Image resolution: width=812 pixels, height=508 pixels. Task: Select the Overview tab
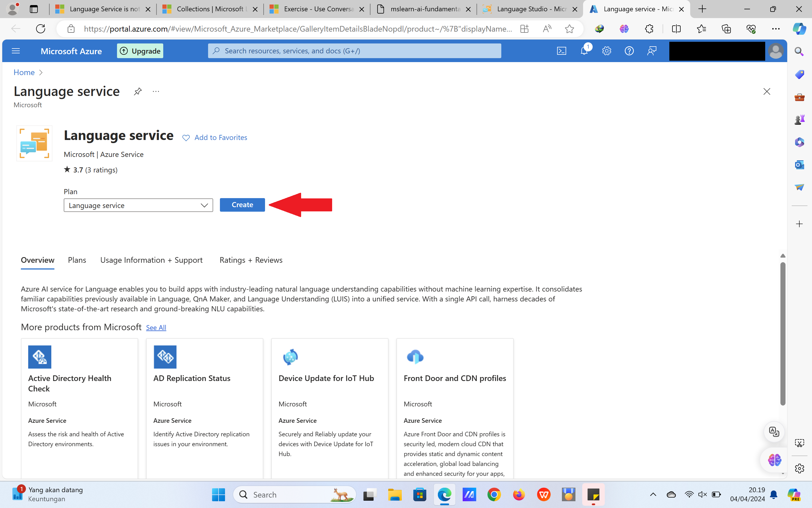37,260
